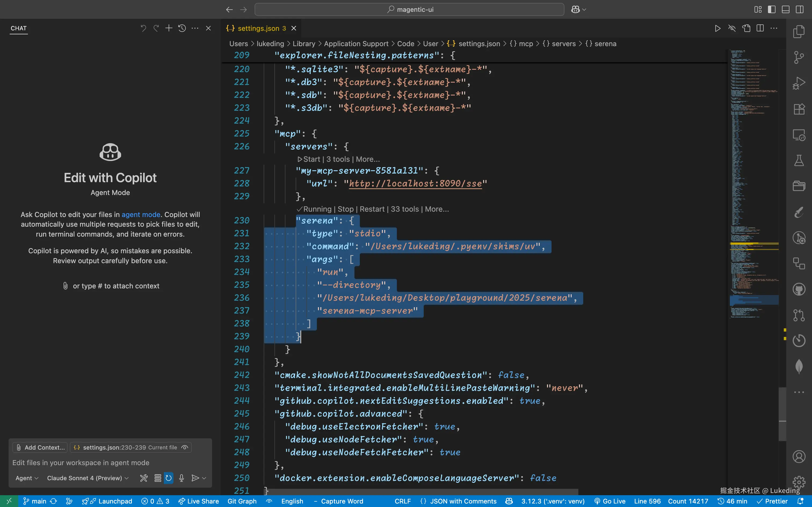812x507 pixels.
Task: Toggle the primary side bar layout
Action: click(x=772, y=9)
